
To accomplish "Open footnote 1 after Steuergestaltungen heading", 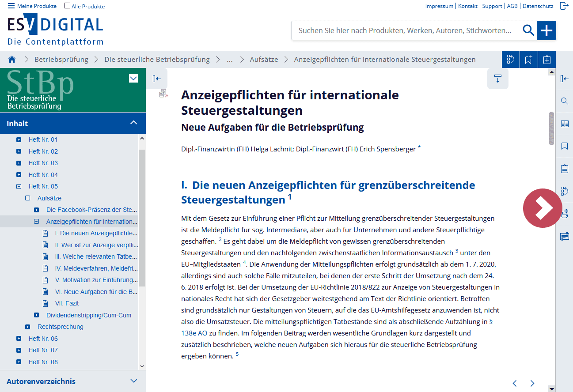I will coord(290,197).
